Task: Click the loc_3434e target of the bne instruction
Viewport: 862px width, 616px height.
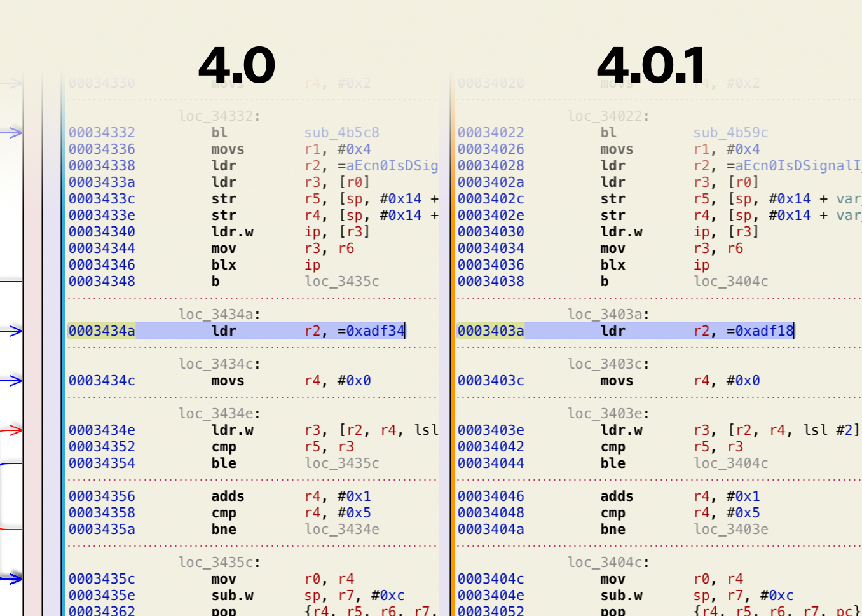Action: point(341,530)
